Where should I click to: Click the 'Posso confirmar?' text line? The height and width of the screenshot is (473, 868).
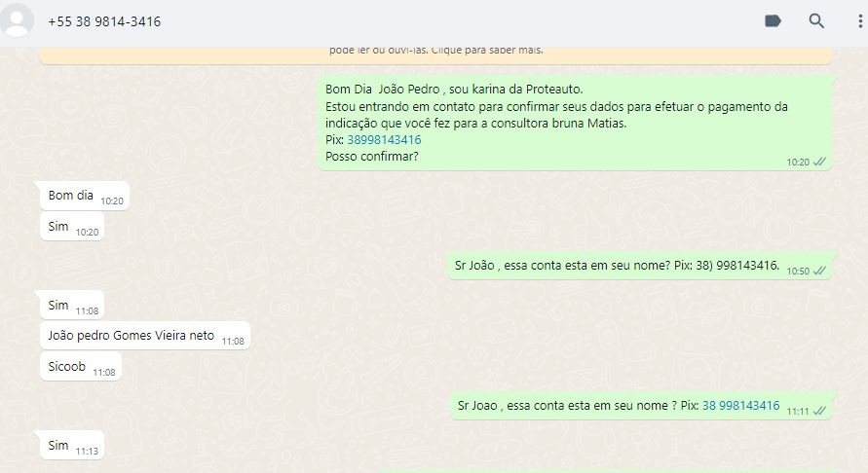click(x=372, y=157)
